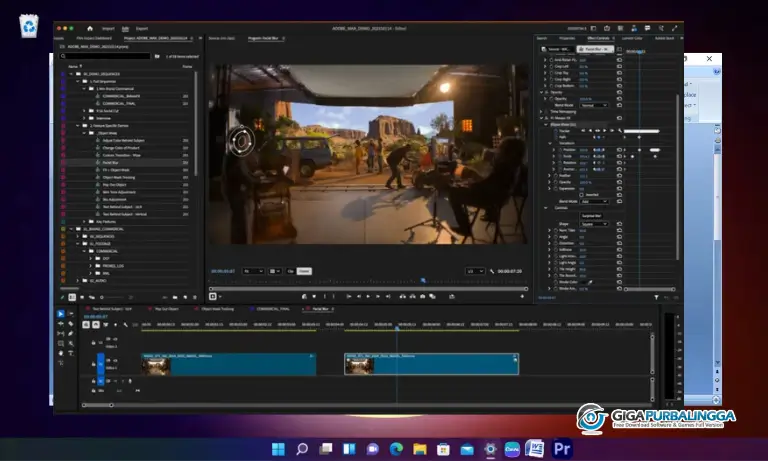Collapse the Object Mask bin
The image size is (768, 461).
point(84,133)
